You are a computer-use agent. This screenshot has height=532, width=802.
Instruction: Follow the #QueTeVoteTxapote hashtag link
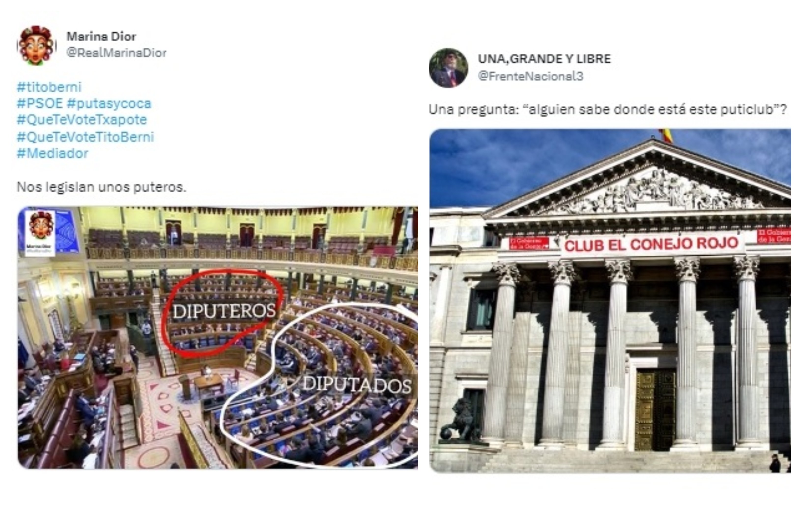pos(82,120)
